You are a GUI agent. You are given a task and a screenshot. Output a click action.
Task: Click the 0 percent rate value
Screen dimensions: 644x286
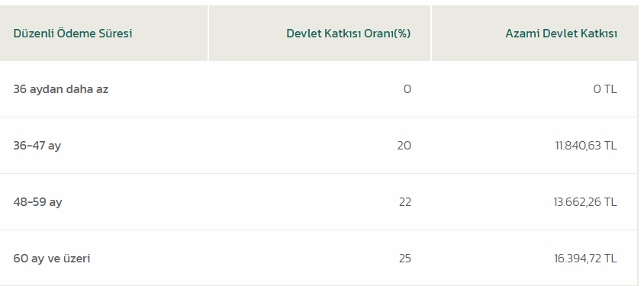(x=407, y=89)
